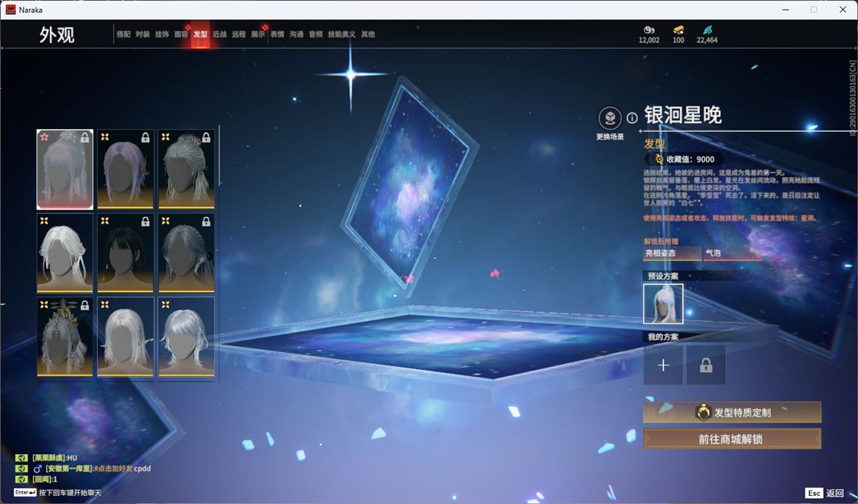Click the 亮相姿态 unlock bonus item

pos(672,253)
